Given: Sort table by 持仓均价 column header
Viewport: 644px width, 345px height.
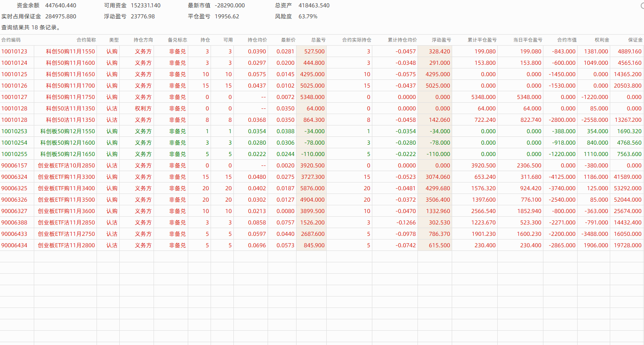Looking at the screenshot, I should (257, 40).
